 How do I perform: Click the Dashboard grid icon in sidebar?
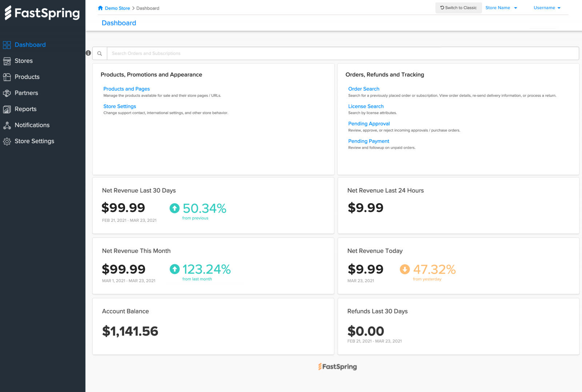coord(7,45)
